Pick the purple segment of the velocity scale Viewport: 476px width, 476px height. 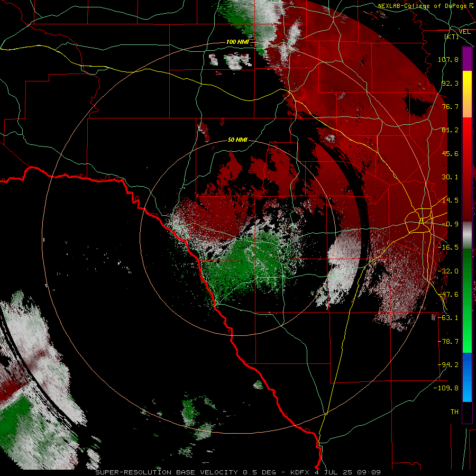pyautogui.click(x=467, y=59)
